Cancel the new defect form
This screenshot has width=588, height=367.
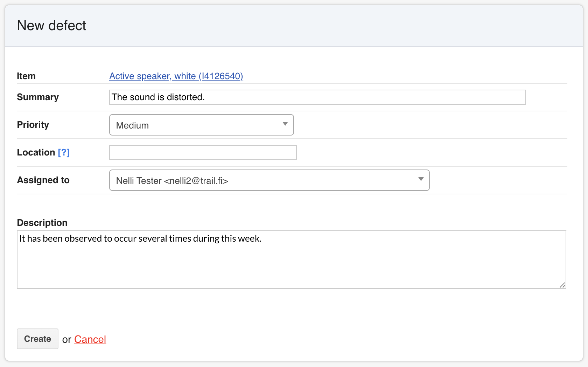click(x=90, y=339)
